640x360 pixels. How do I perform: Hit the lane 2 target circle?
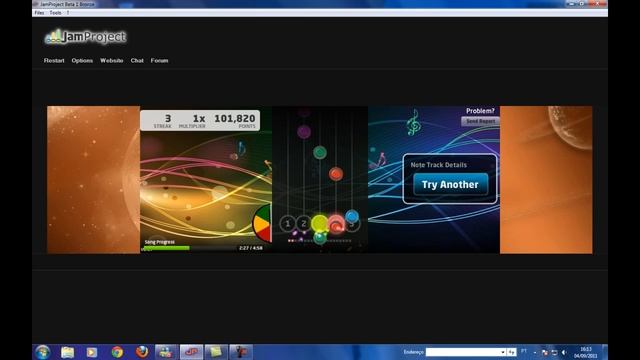[x=303, y=223]
